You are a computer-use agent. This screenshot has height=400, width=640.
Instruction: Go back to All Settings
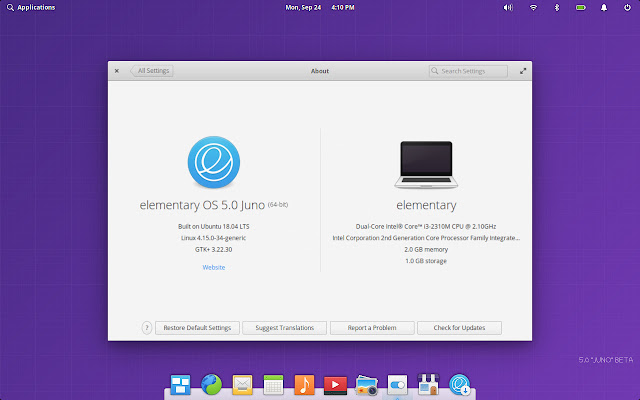tap(152, 71)
